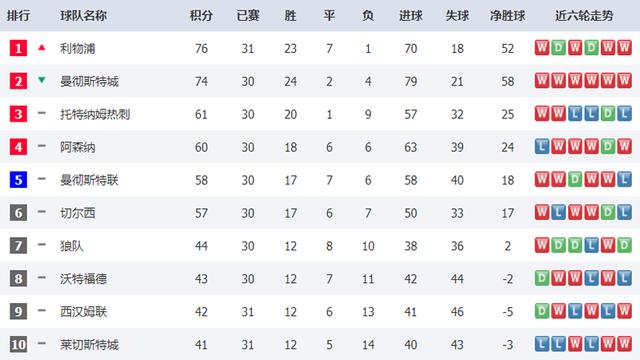640x360 pixels.
Task: Click the red rank 1 badge
Action: click(x=18, y=48)
